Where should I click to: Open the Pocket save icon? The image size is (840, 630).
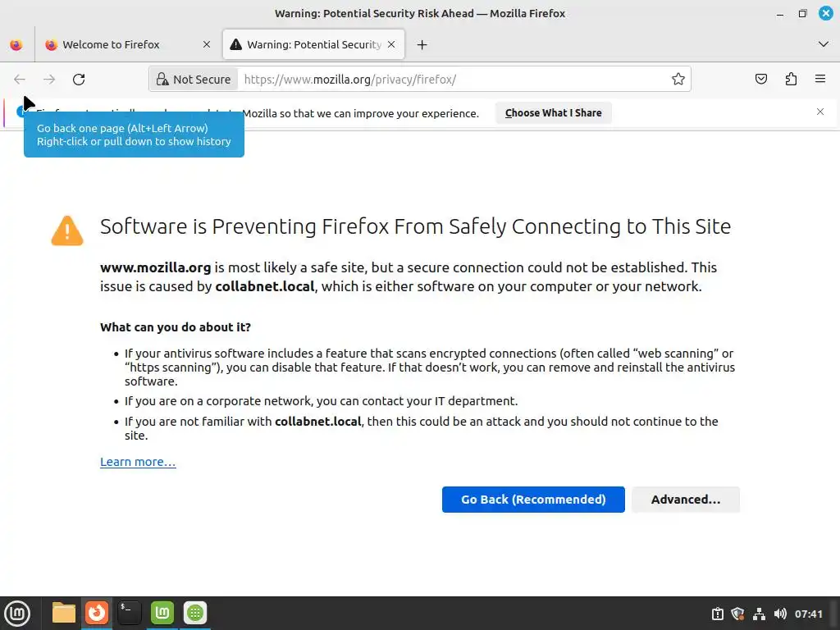(761, 80)
